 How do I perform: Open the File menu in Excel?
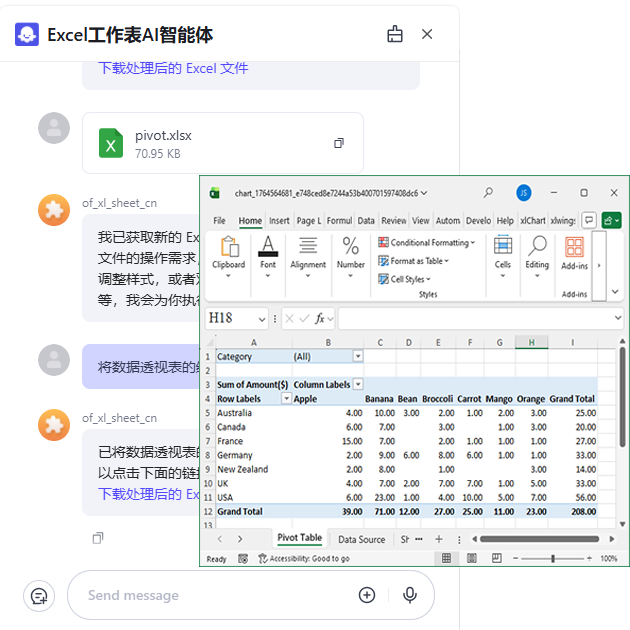pyautogui.click(x=219, y=221)
